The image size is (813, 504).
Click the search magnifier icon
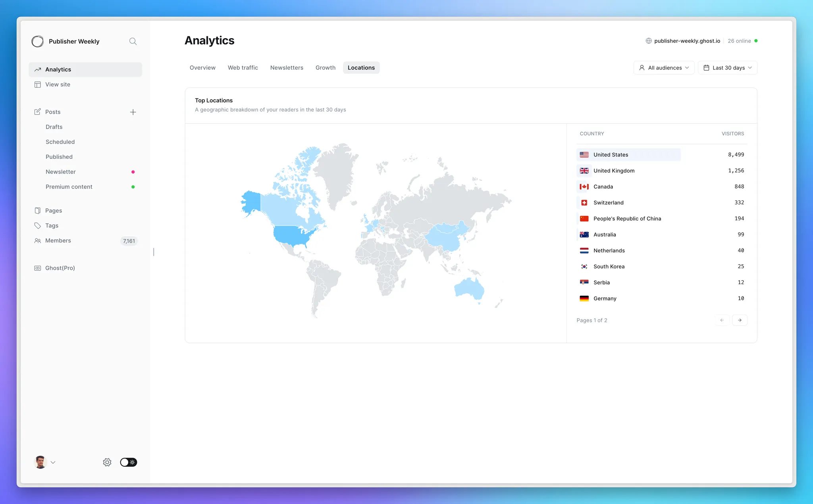coord(133,41)
